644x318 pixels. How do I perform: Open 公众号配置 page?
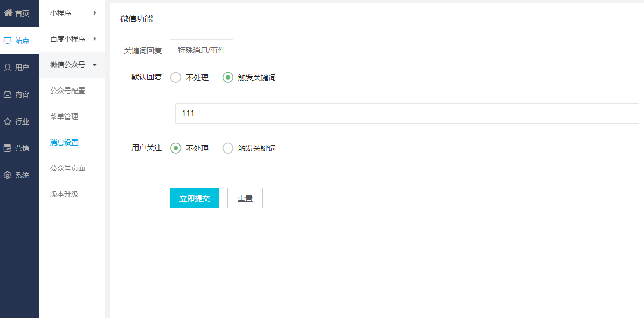(x=68, y=91)
